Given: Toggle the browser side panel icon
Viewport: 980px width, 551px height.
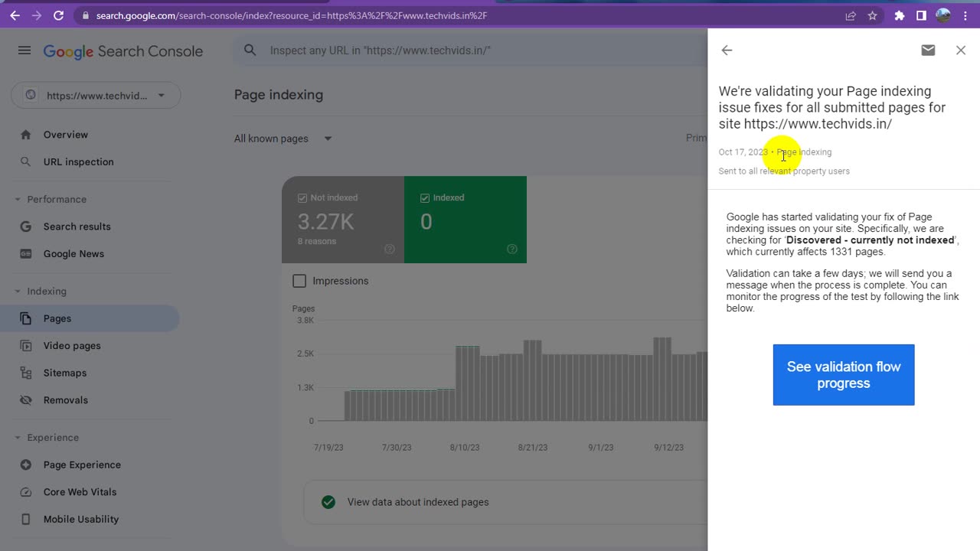Looking at the screenshot, I should point(921,15).
